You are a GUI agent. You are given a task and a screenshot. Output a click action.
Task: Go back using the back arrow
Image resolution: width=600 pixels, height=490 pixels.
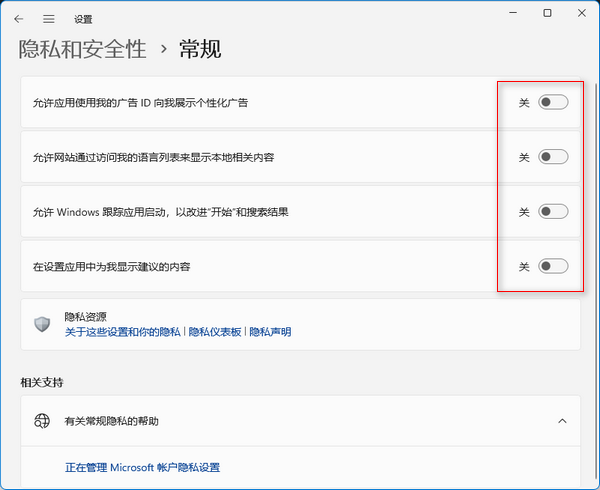(x=19, y=17)
